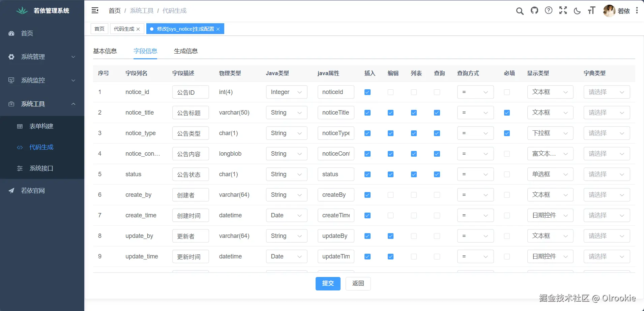Viewport: 644px width, 311px height.
Task: Open the 显示类型 dropdown for status row
Action: point(550,174)
